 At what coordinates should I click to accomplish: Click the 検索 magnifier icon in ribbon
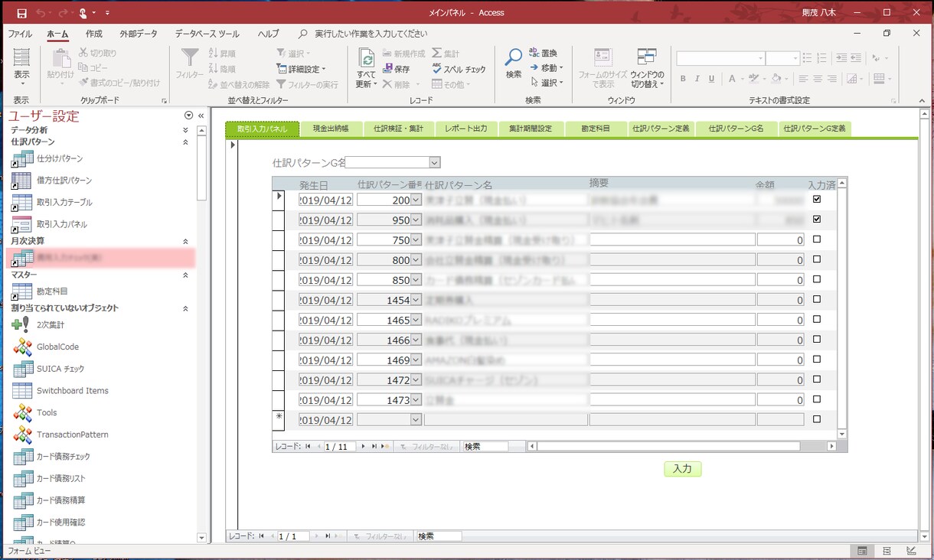[513, 64]
